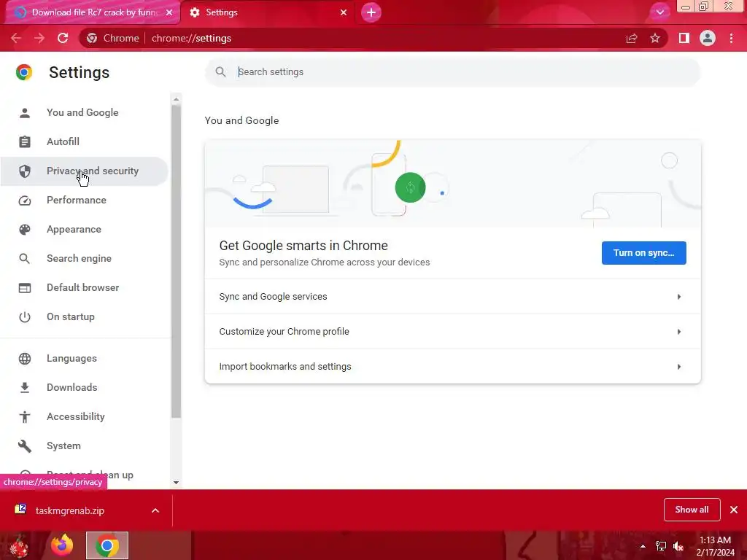Open Languages settings
This screenshot has height=560, width=747.
pos(84,359)
